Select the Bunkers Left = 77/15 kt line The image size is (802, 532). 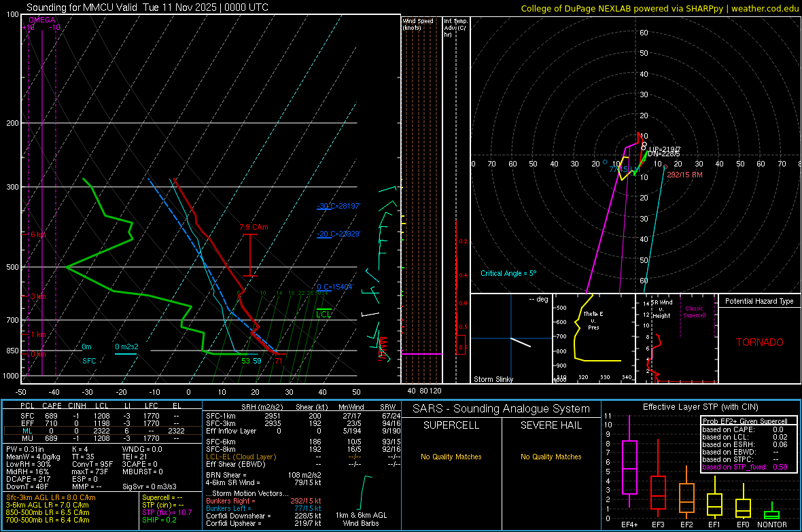(x=264, y=508)
